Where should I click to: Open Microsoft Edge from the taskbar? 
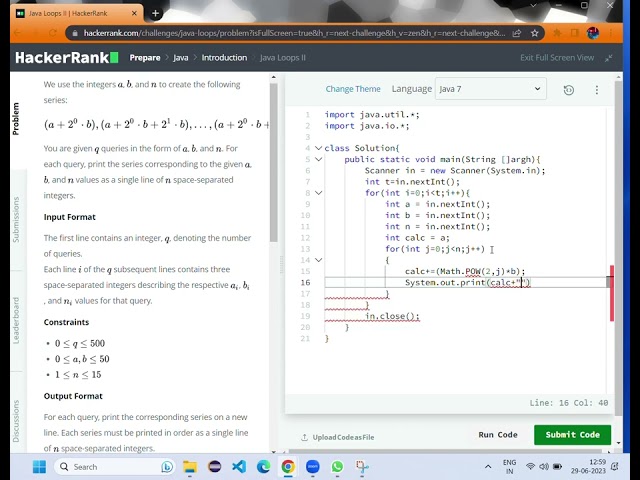[x=263, y=467]
